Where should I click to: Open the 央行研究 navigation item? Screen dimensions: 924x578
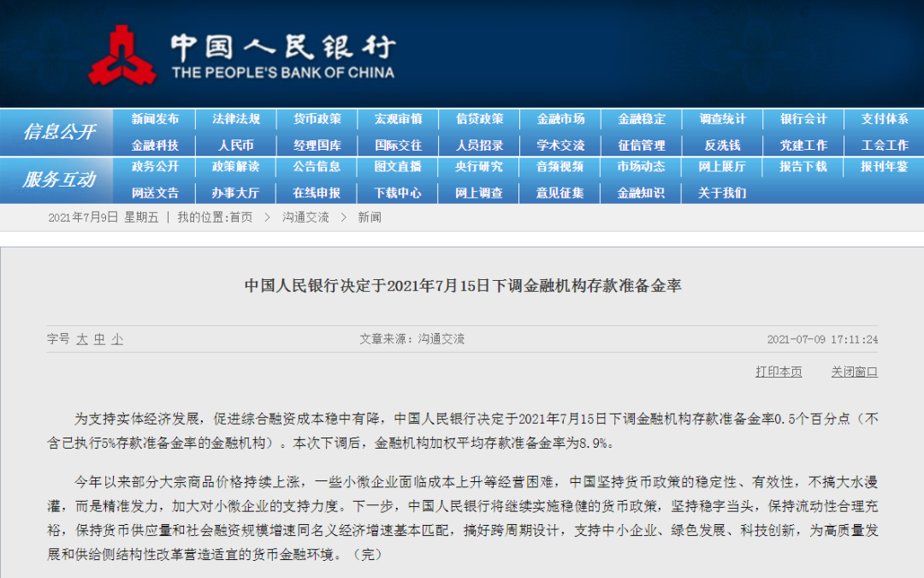478,168
